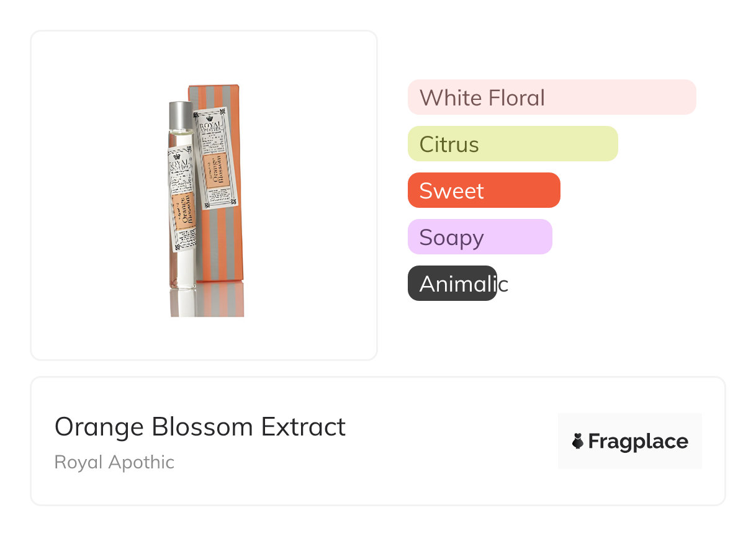Click the Fragplace perfume bottle logo icon
This screenshot has height=536, width=756.
click(x=577, y=441)
